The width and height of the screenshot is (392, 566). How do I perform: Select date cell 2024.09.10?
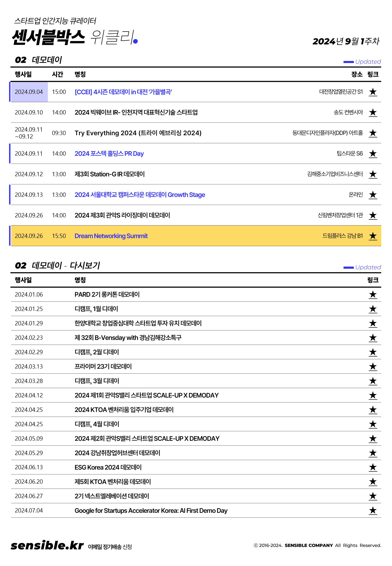pos(29,112)
